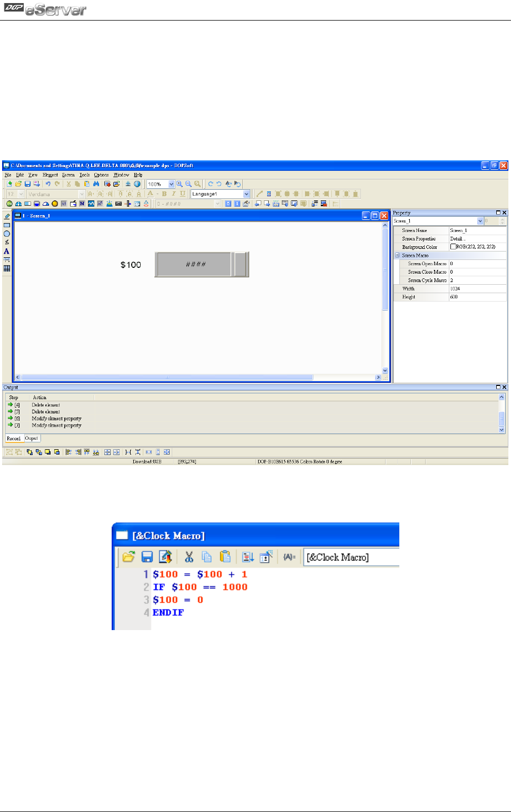The width and height of the screenshot is (511, 812).
Task: Click the blue info globe icon
Action: tap(137, 184)
